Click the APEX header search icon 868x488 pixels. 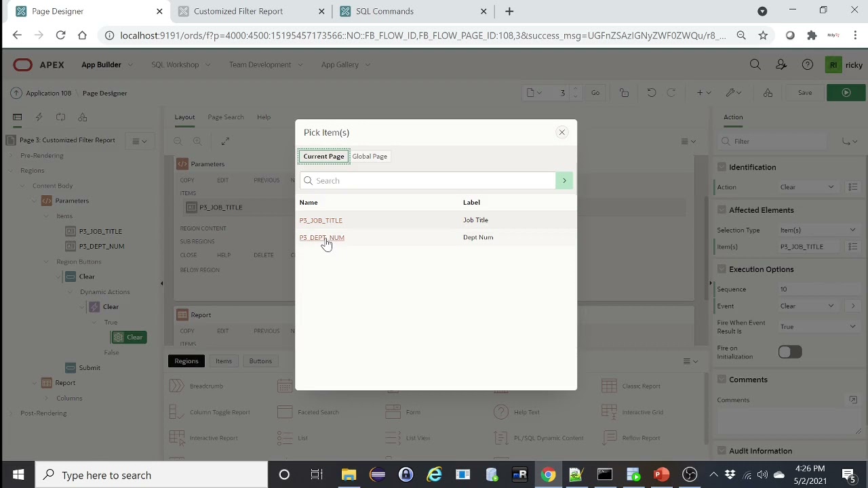[755, 65]
